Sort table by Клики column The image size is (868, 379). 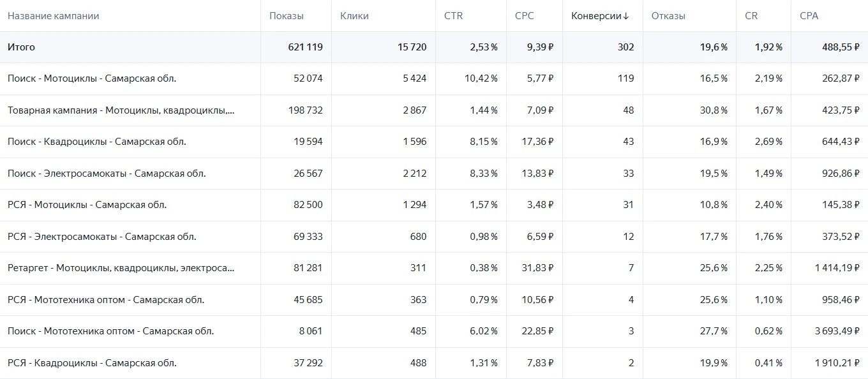coord(354,16)
